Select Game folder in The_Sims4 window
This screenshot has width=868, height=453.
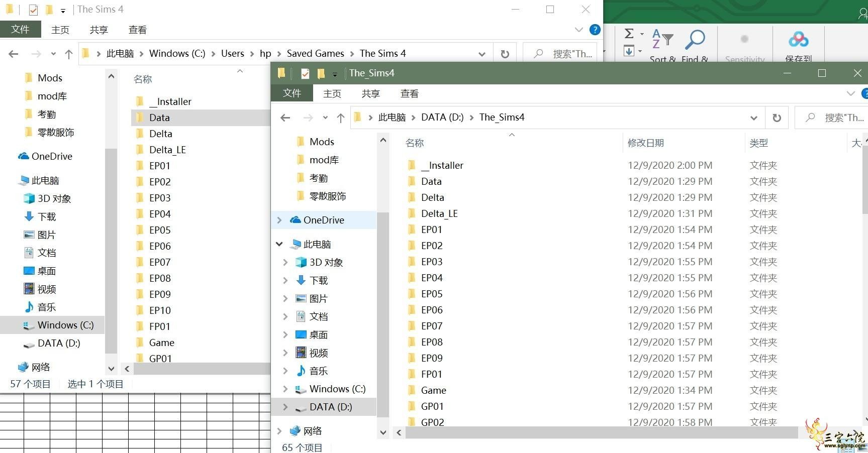pos(433,390)
